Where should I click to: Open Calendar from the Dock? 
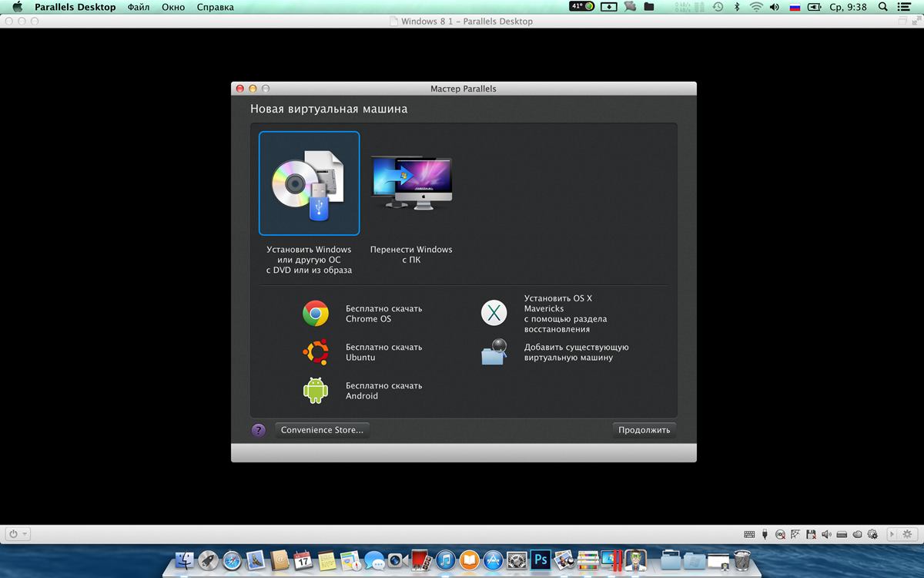click(302, 560)
